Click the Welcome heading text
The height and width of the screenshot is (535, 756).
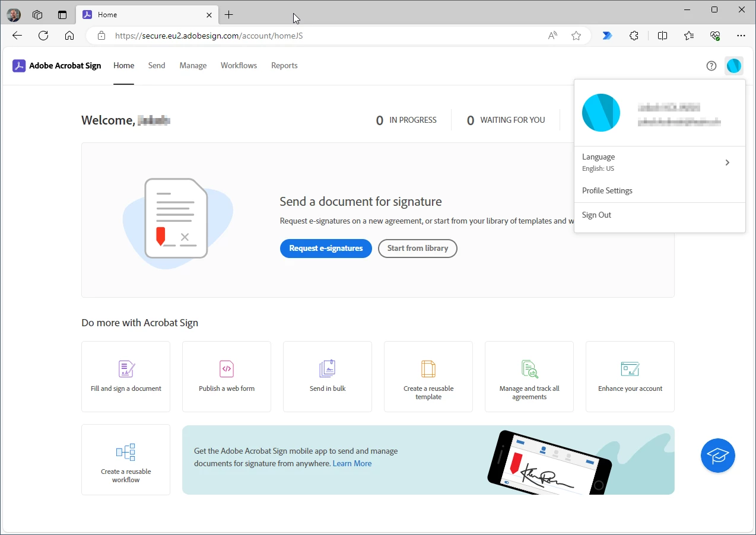coord(126,120)
